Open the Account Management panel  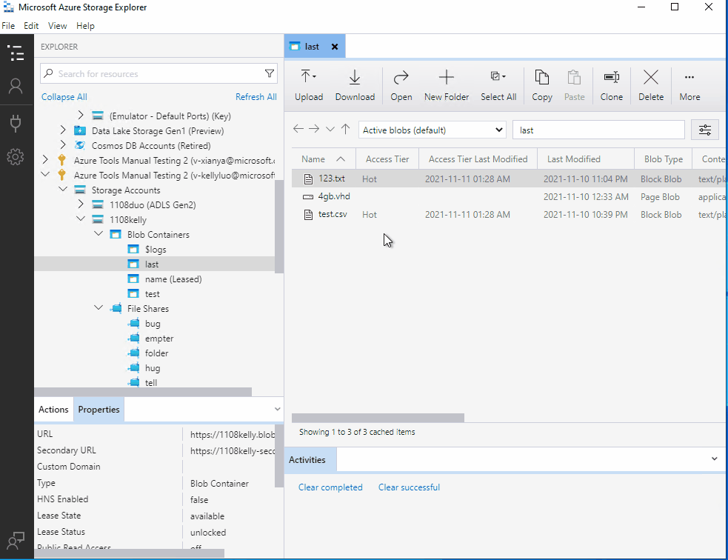[16, 85]
